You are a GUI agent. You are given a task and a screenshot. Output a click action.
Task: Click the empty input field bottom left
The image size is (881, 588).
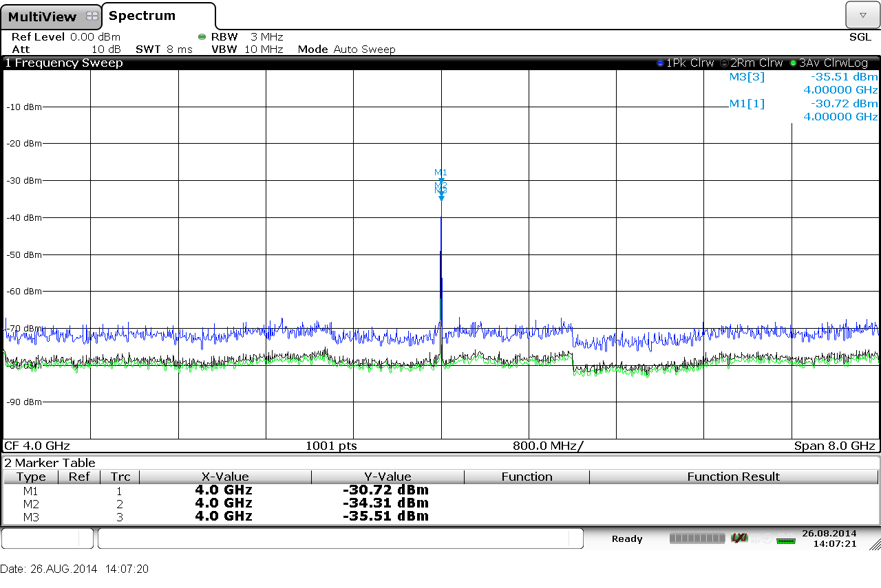[47, 538]
